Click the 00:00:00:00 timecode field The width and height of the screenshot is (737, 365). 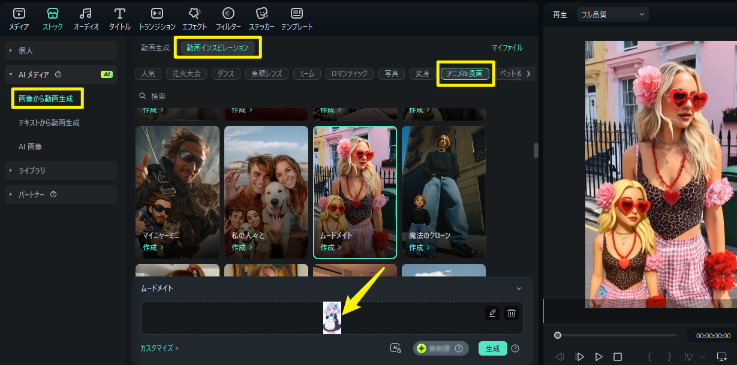coord(713,335)
